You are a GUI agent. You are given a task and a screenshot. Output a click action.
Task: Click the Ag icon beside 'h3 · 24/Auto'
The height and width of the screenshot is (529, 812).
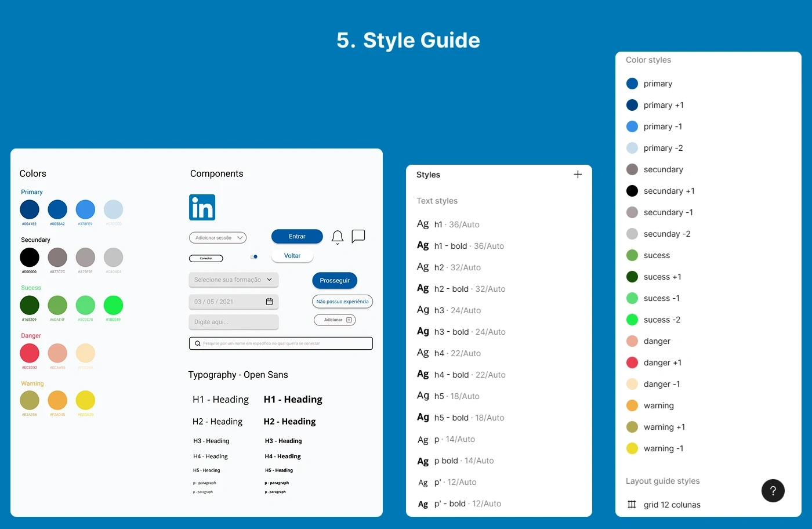coord(423,310)
